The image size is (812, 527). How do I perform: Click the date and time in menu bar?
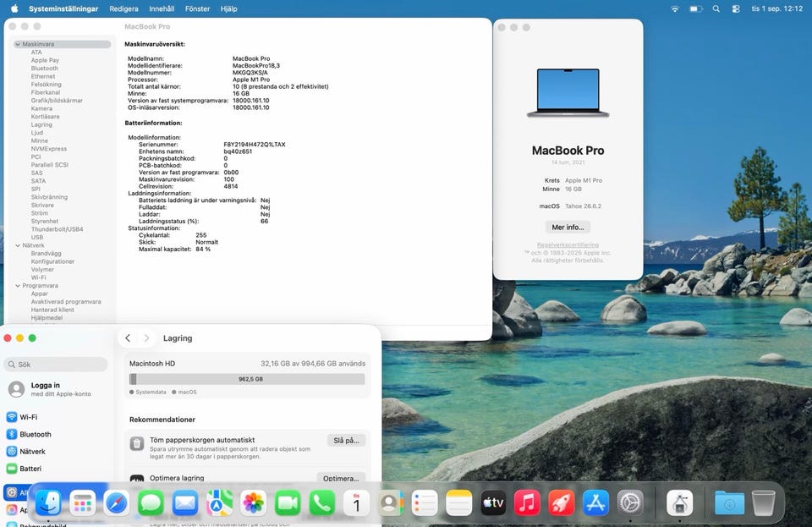[776, 8]
